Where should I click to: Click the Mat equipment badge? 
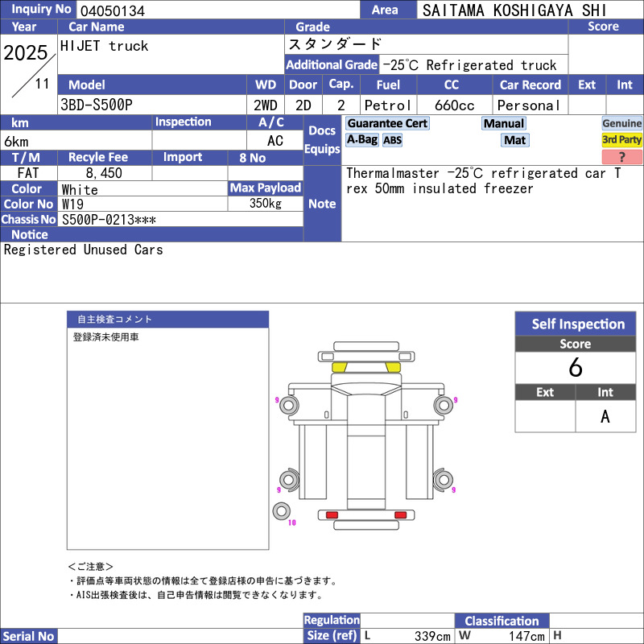[x=514, y=140]
